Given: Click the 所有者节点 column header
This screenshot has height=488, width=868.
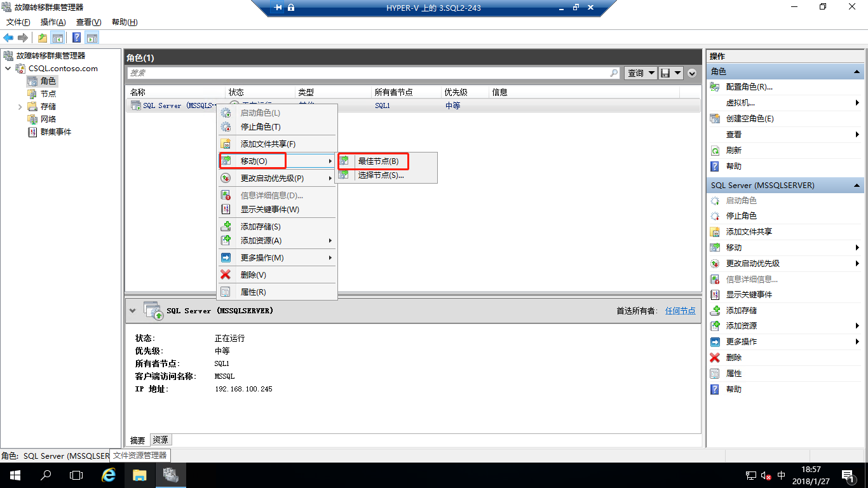Looking at the screenshot, I should click(393, 92).
